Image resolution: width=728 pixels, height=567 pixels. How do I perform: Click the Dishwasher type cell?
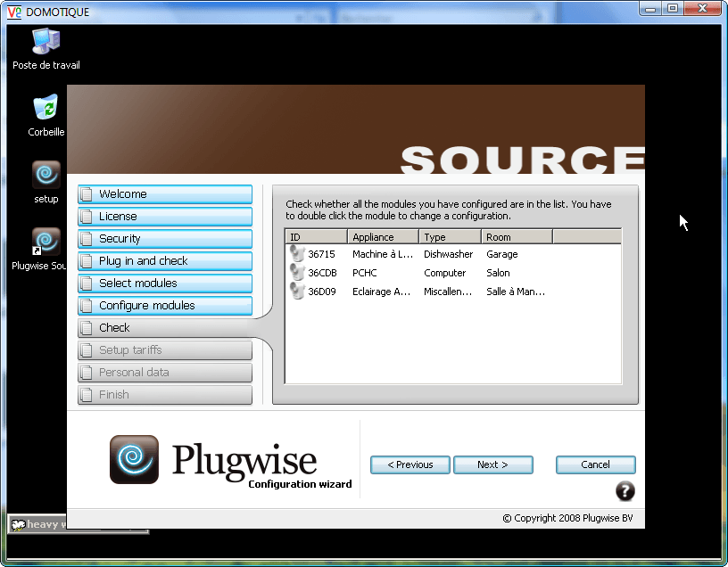click(448, 254)
